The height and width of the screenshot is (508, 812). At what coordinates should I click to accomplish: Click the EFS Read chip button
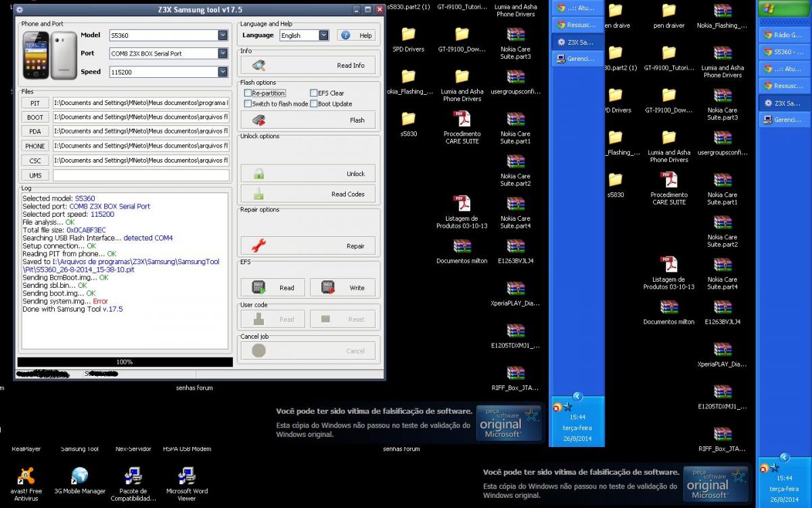coord(273,288)
